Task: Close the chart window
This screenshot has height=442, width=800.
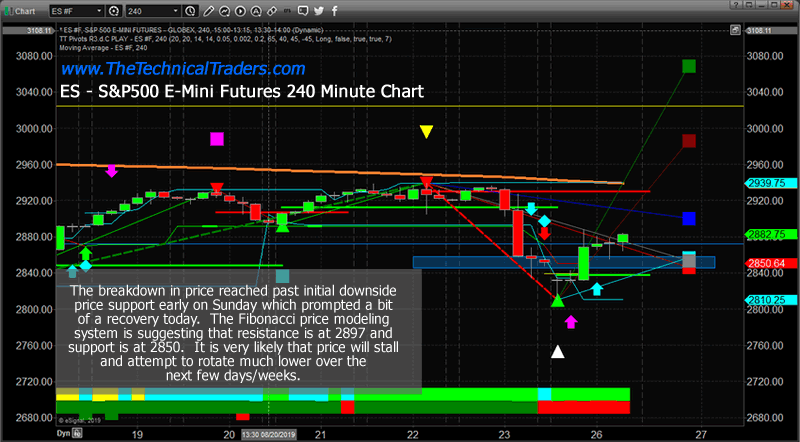Action: click(788, 5)
